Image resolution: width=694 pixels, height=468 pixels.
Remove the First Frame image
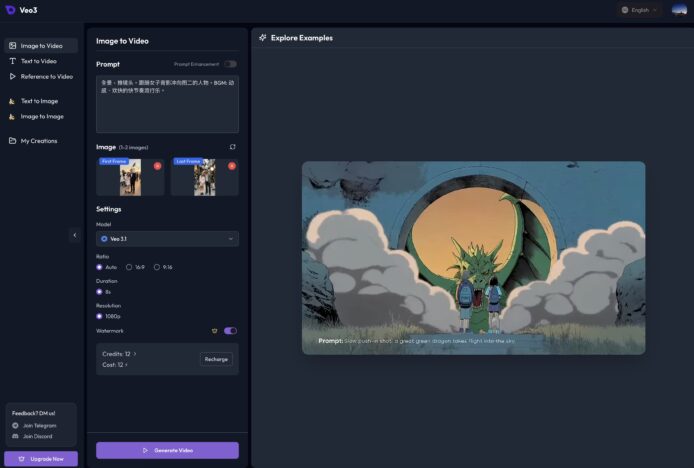[x=157, y=165]
